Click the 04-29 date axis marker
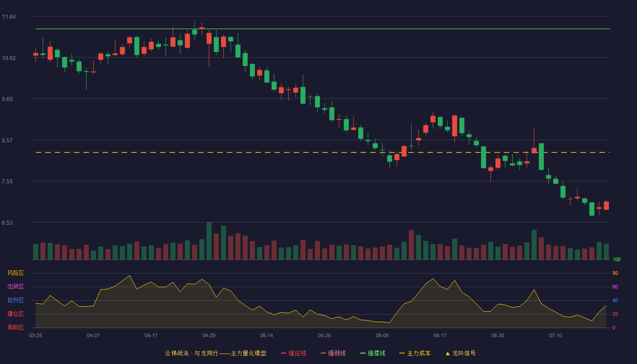This screenshot has width=637, height=364. pyautogui.click(x=209, y=335)
